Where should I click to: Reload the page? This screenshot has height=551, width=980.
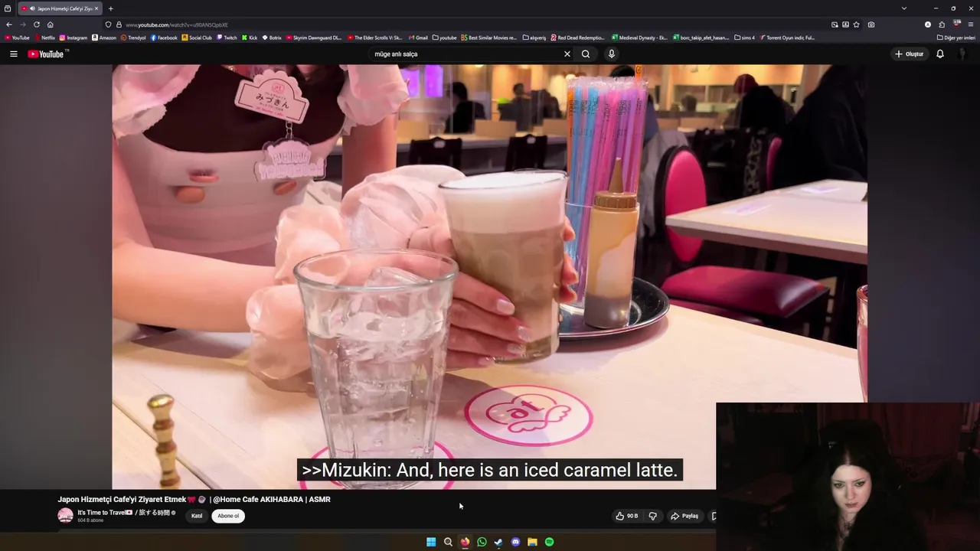tap(36, 24)
